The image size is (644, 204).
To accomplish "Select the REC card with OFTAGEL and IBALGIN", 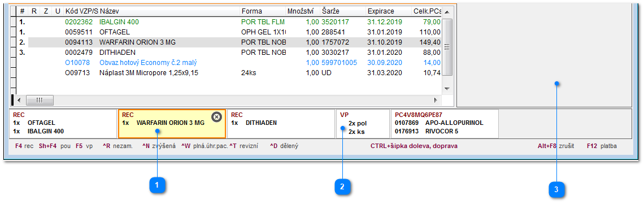I will (63, 124).
